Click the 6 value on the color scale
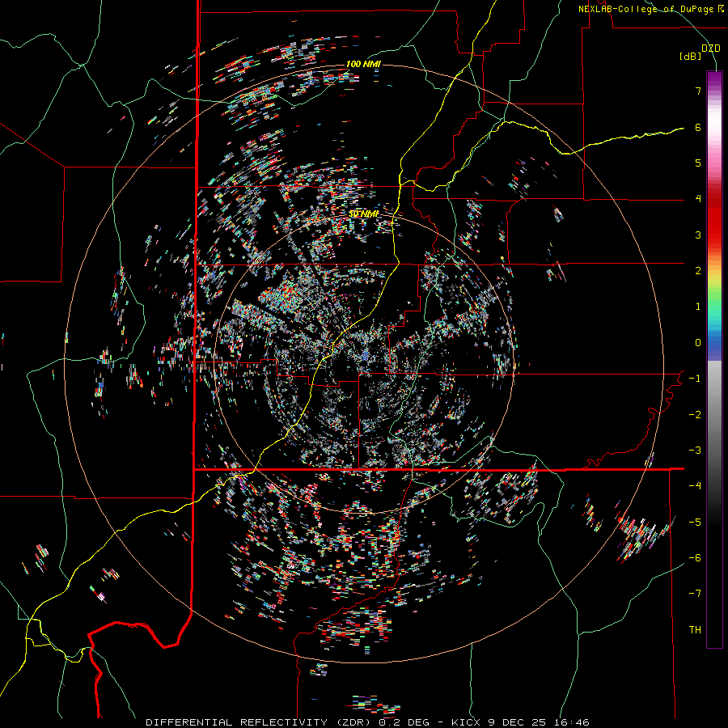Viewport: 728px width, 728px height. [698, 127]
